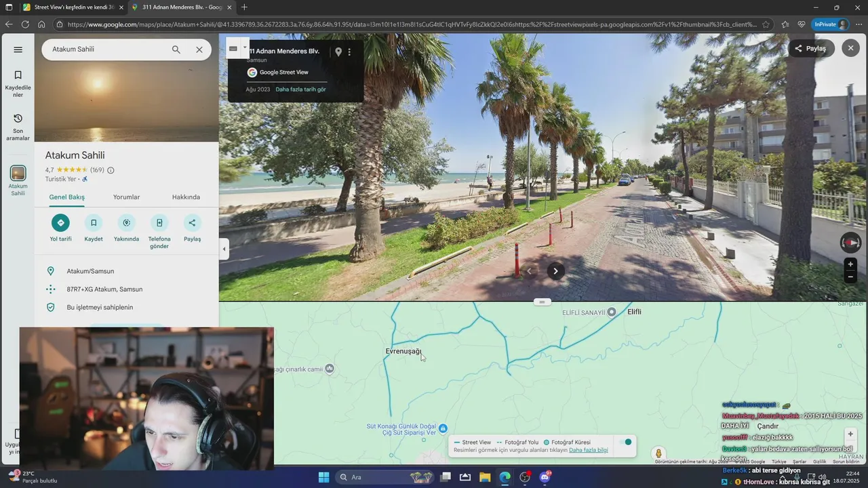Zoom out the Street View image

pos(850,277)
